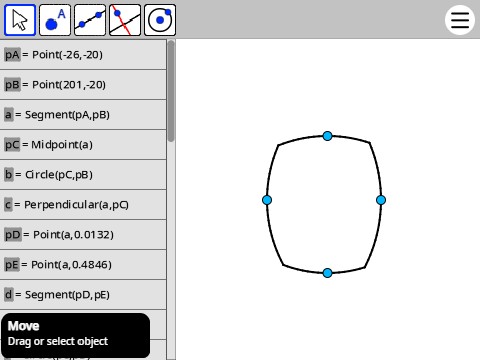
Task: Select the pC = Midpoint(a) row
Action: coord(83,145)
